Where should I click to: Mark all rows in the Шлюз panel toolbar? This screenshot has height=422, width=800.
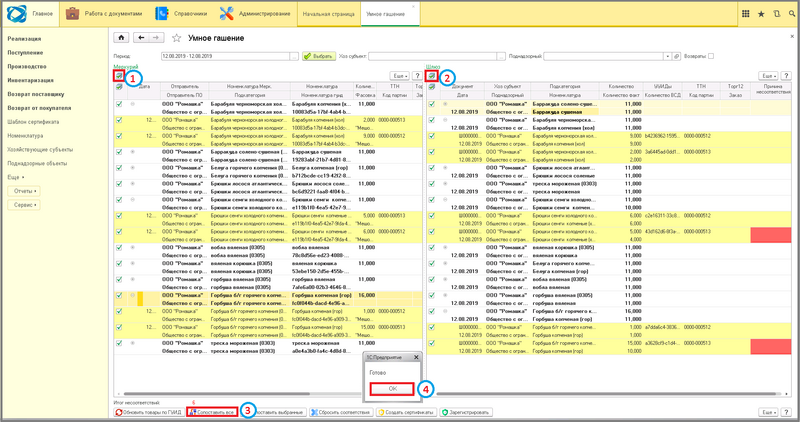(x=432, y=76)
